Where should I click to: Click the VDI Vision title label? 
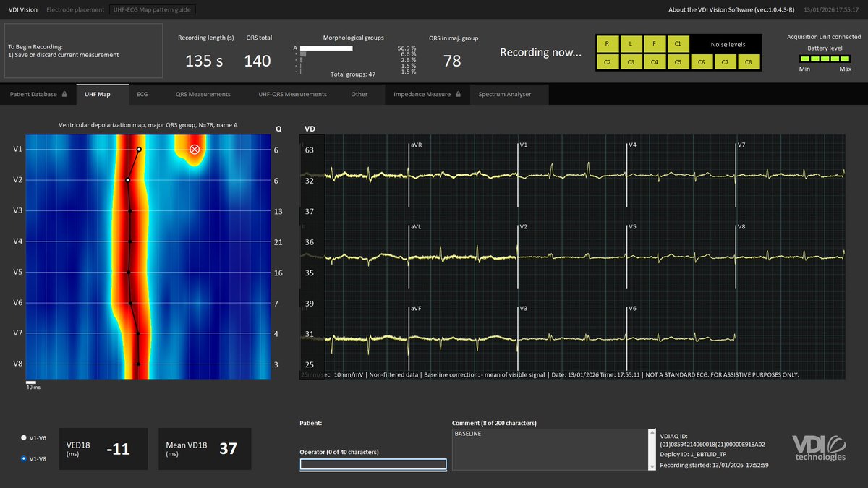pos(22,10)
